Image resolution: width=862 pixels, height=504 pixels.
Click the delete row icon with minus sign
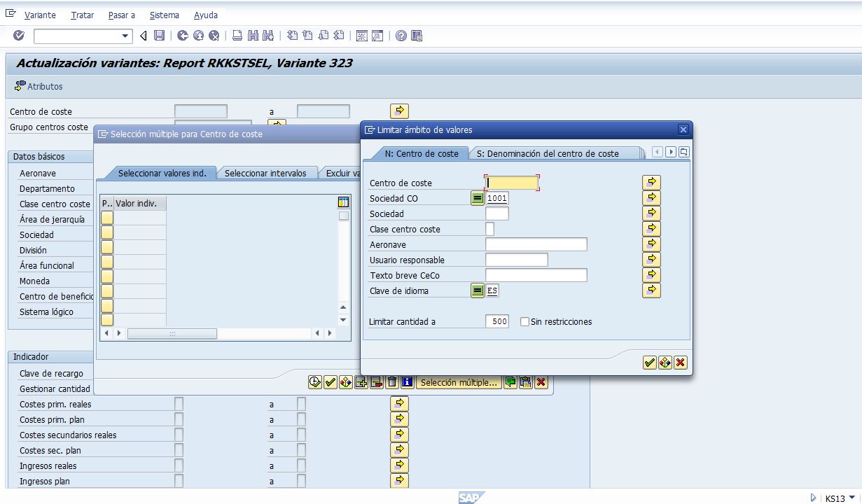376,382
